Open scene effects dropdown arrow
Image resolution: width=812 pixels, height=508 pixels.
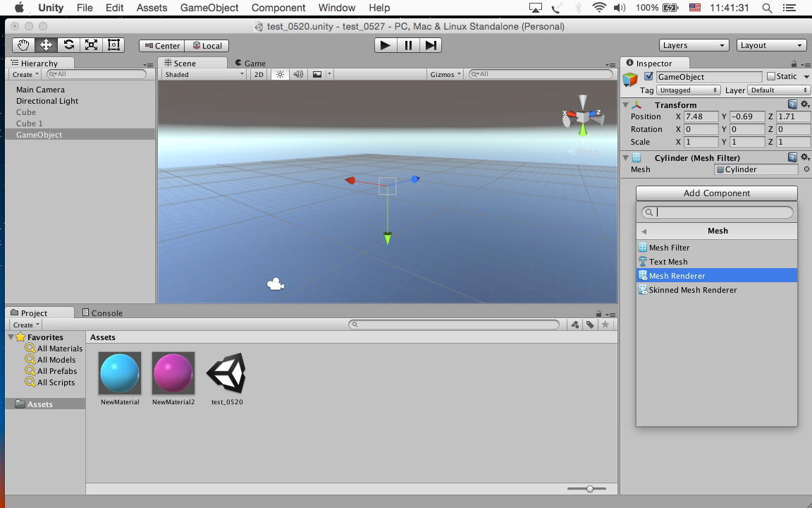pos(329,75)
